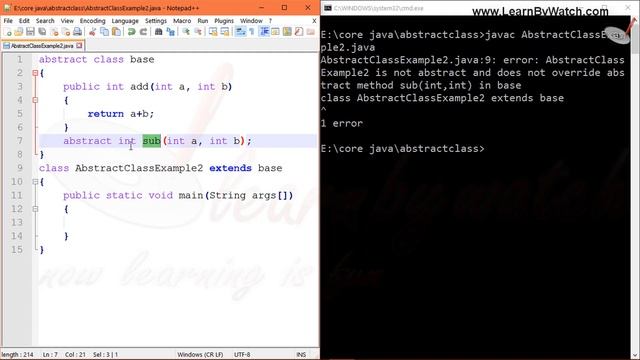Toggle indent guide toolbar button
The image size is (640, 360).
(264, 32)
